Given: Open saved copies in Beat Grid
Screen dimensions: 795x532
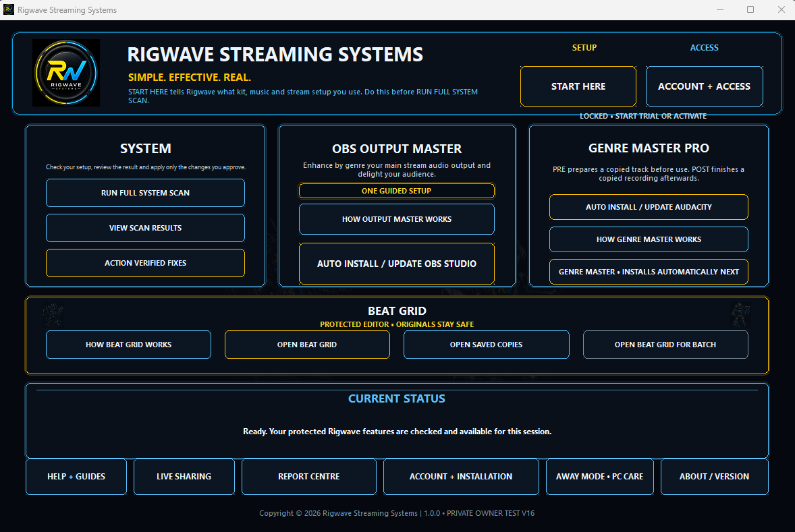Looking at the screenshot, I should tap(486, 345).
